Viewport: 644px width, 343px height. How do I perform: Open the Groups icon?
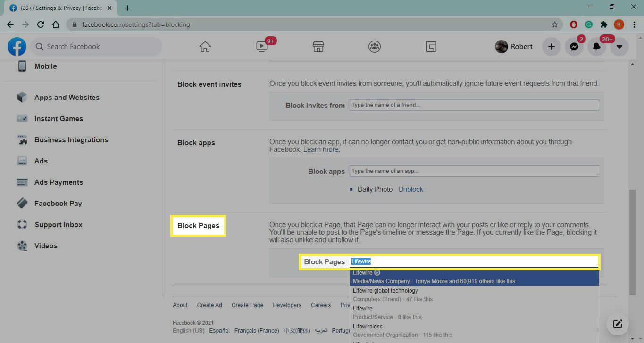(x=375, y=47)
